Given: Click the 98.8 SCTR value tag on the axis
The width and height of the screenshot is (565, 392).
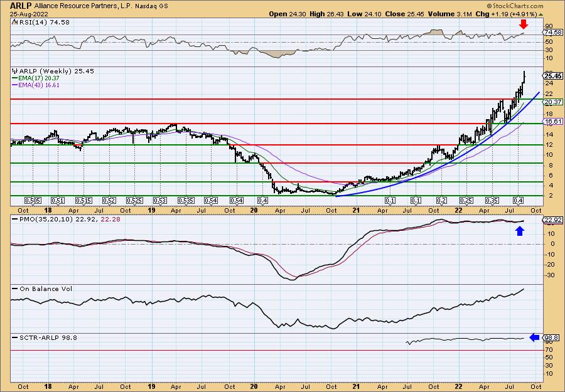Looking at the screenshot, I should [552, 338].
